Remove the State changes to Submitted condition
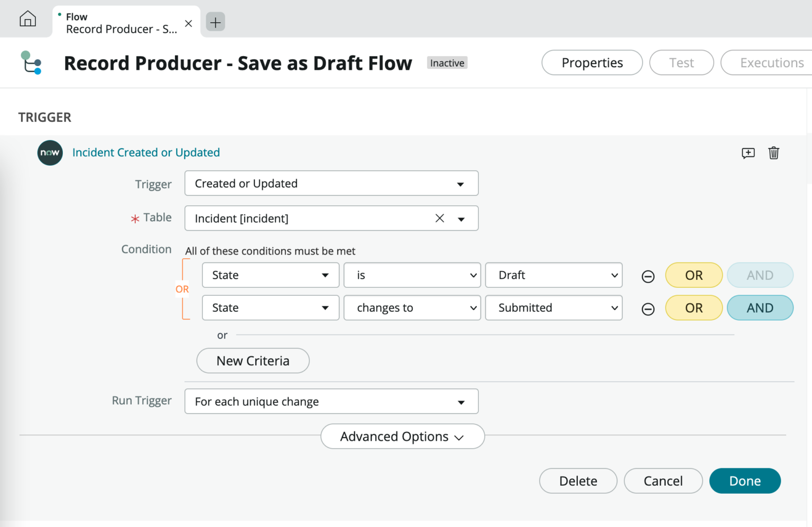 [648, 309]
